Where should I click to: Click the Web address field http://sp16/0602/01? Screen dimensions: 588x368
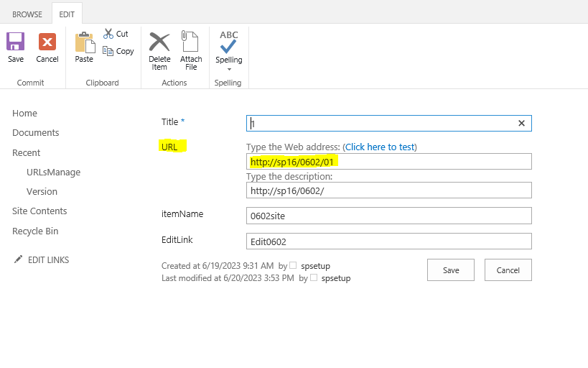click(x=389, y=162)
